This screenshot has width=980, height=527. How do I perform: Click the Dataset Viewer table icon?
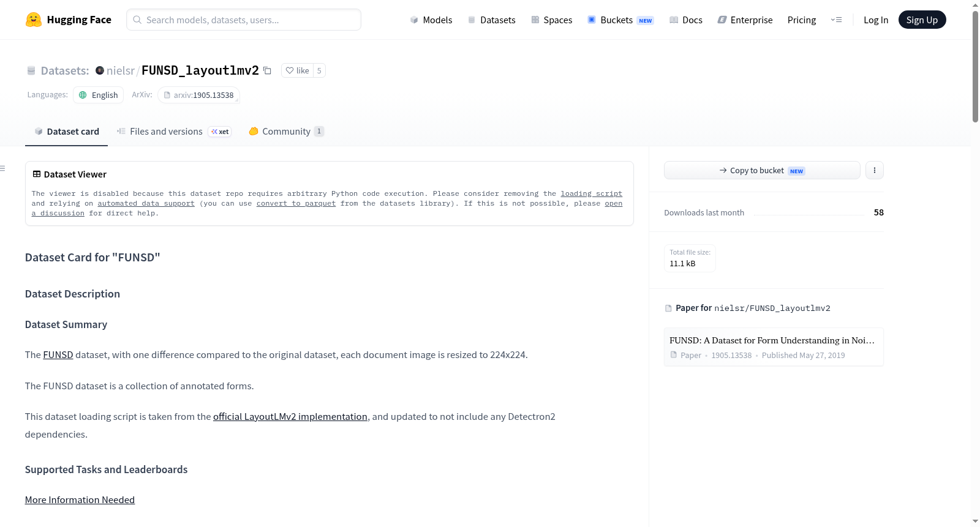tap(37, 174)
